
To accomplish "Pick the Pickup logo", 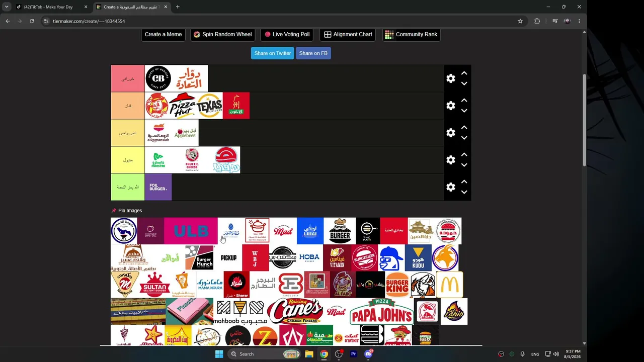I will tap(228, 258).
